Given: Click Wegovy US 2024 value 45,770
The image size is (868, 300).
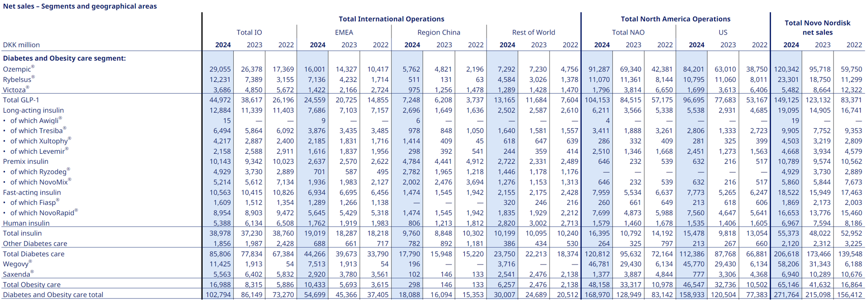Looking at the screenshot, I should point(693,264).
